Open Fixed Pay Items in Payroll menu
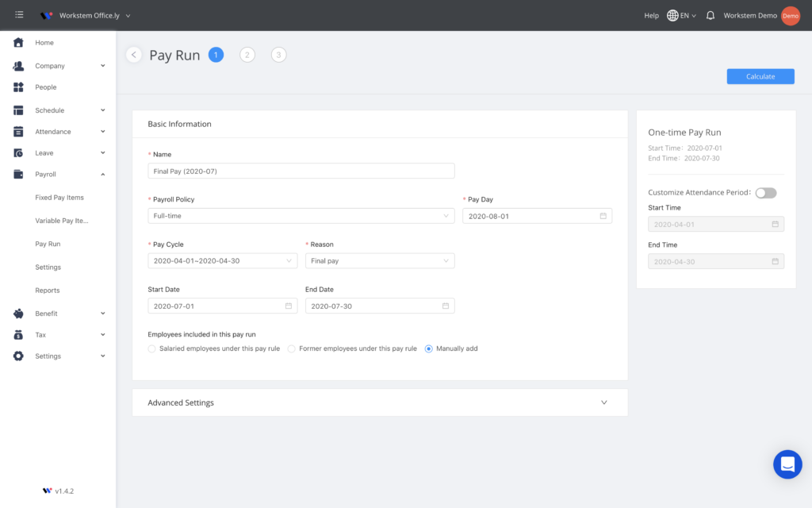 point(59,198)
